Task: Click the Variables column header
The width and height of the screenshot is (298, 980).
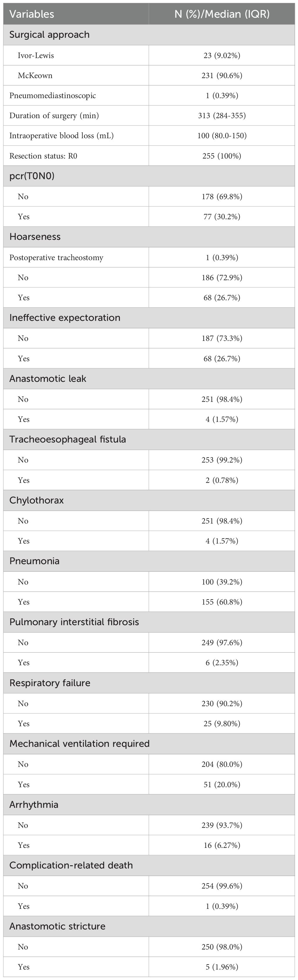Action: pyautogui.click(x=32, y=14)
